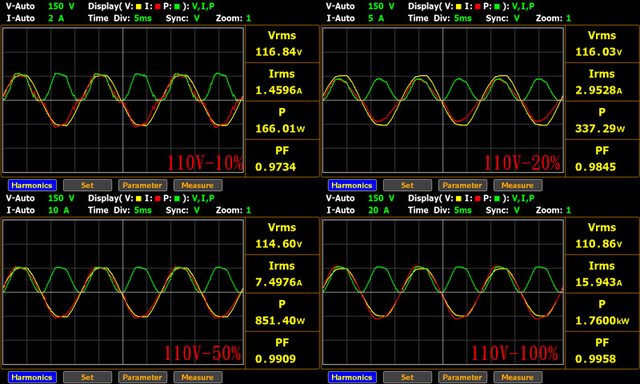Select Measure in the 110V-20% panel
The image size is (640, 384).
point(518,185)
